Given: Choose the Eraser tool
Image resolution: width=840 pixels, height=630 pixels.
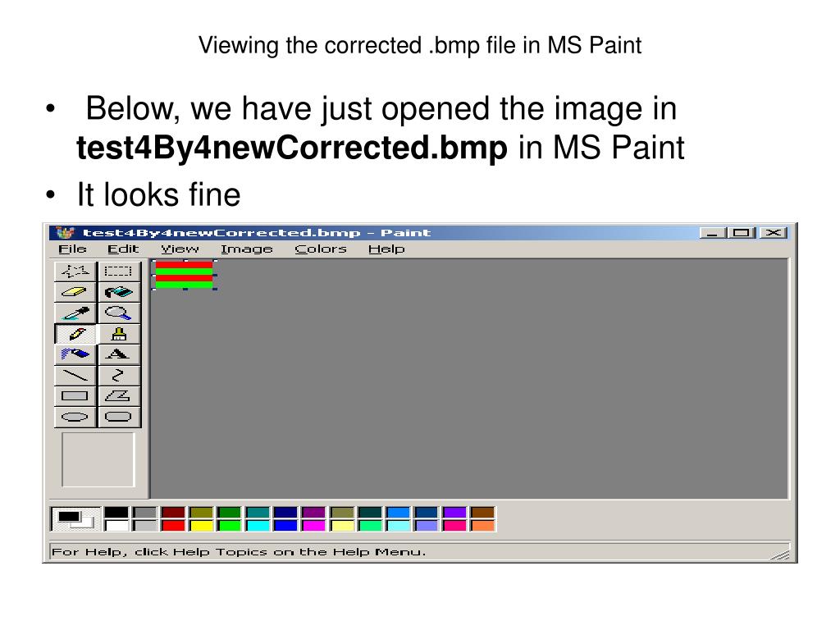Looking at the screenshot, I should coord(75,292).
